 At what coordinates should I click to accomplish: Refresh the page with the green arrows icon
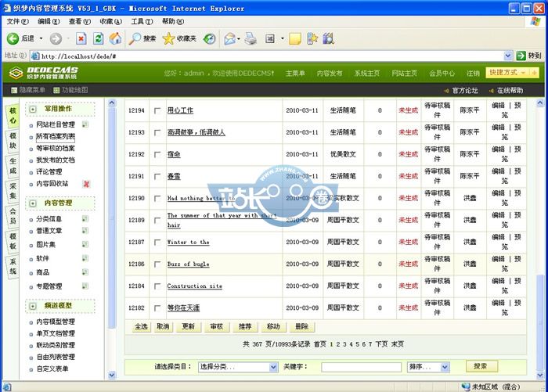(98, 38)
